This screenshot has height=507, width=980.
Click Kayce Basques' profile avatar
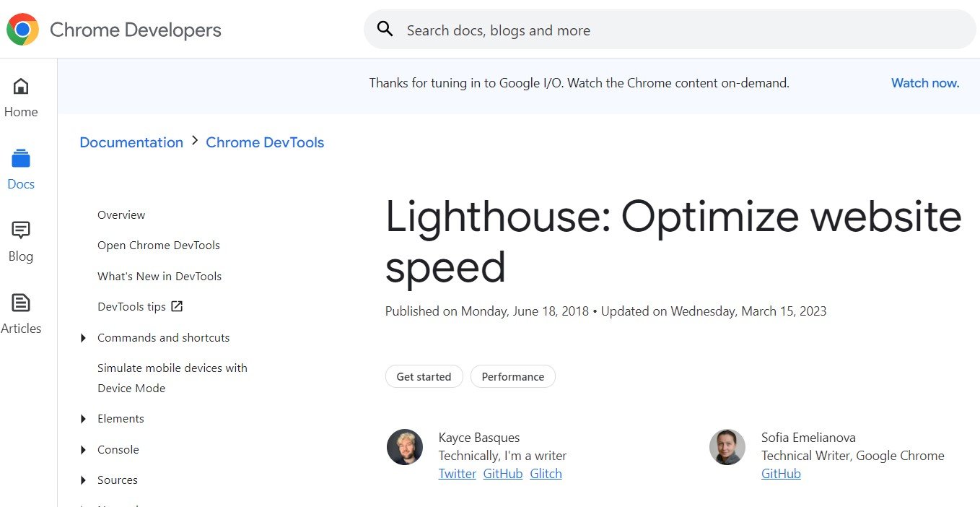click(x=404, y=447)
